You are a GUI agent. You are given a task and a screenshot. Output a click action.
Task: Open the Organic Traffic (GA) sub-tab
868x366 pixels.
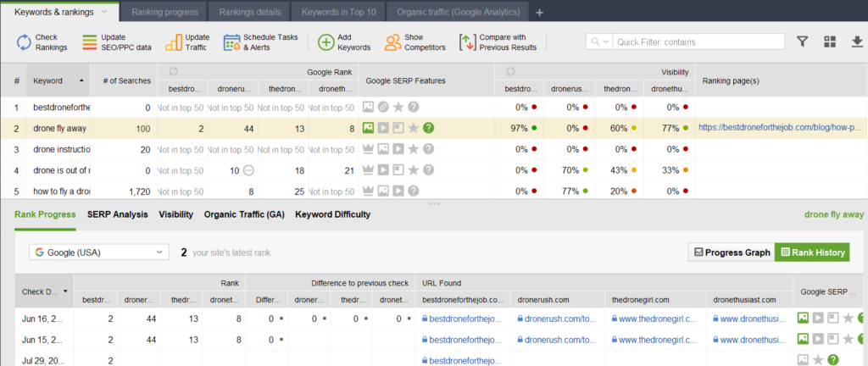point(244,214)
